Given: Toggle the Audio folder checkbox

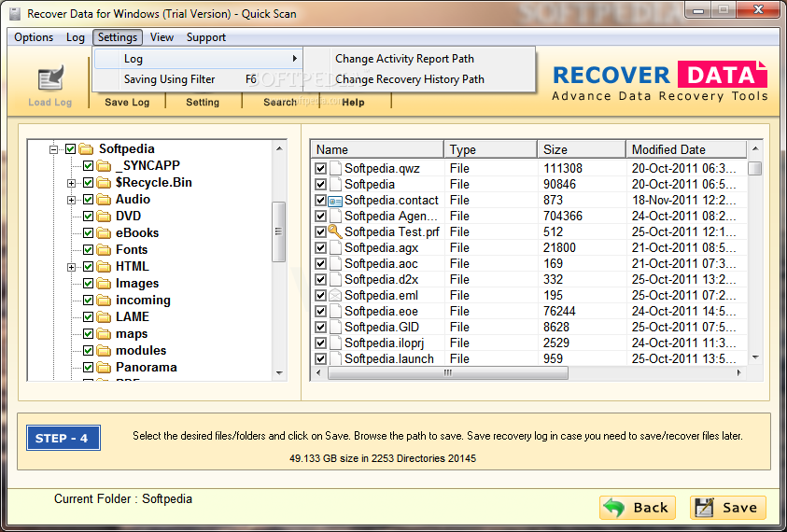Looking at the screenshot, I should point(89,199).
